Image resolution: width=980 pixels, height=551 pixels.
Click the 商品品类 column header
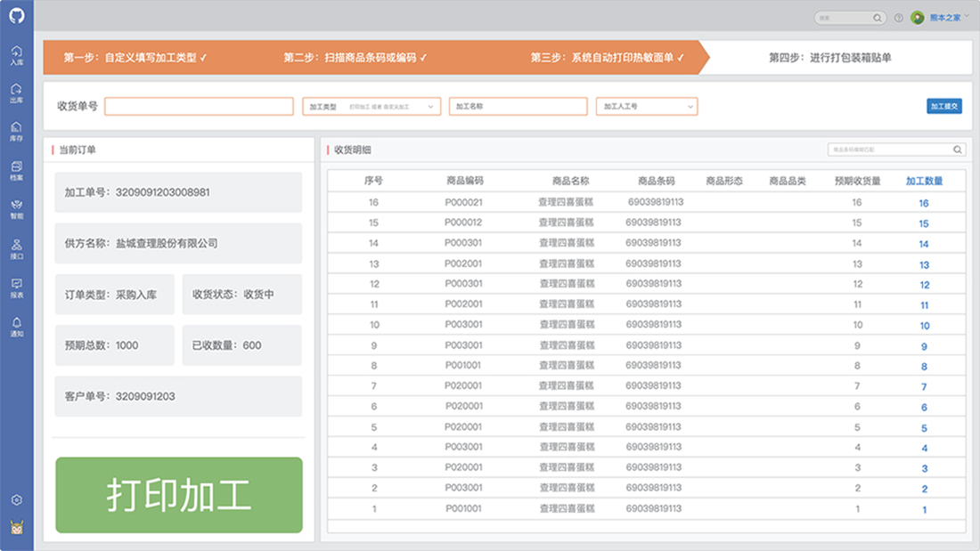click(788, 181)
